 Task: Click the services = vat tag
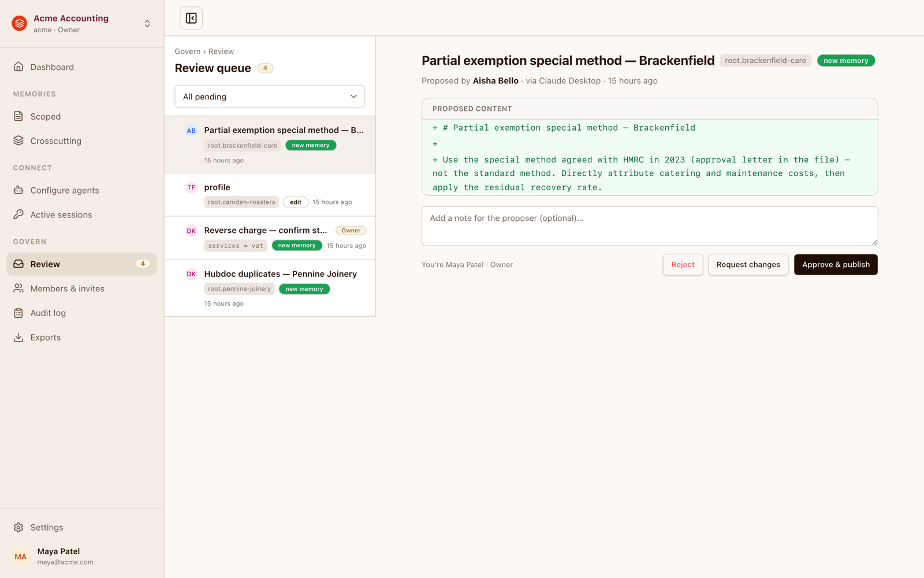point(236,246)
